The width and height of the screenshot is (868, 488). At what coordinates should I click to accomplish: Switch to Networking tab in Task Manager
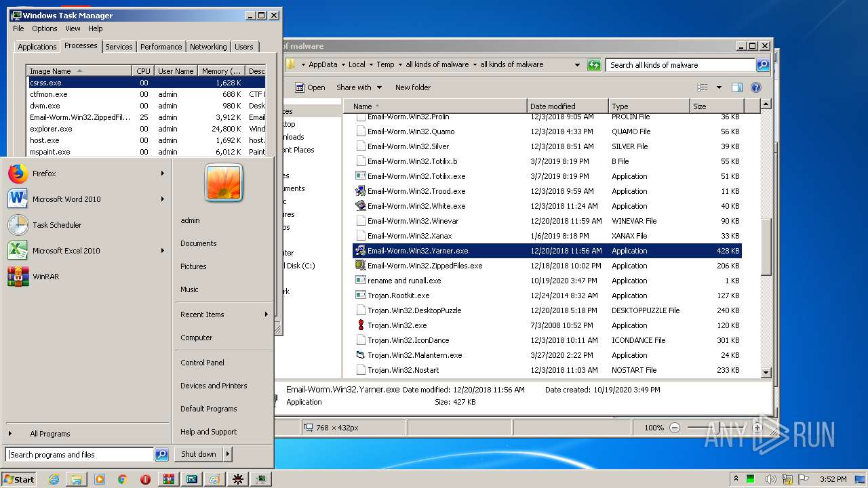click(208, 47)
